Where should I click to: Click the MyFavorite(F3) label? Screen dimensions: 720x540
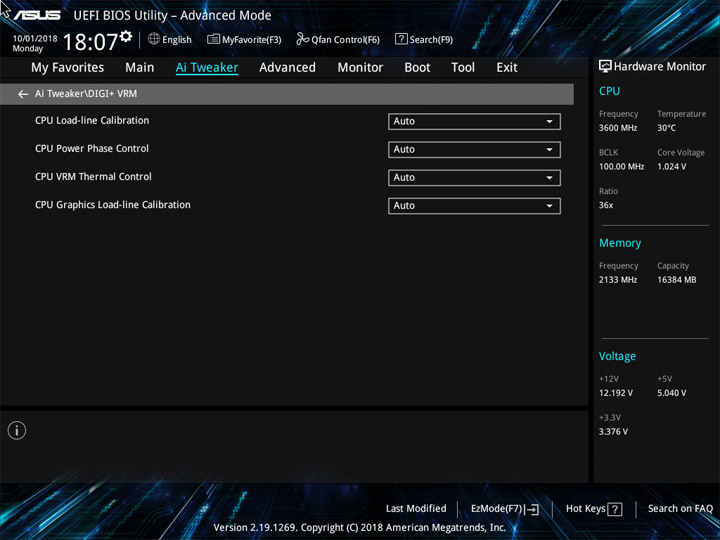252,40
